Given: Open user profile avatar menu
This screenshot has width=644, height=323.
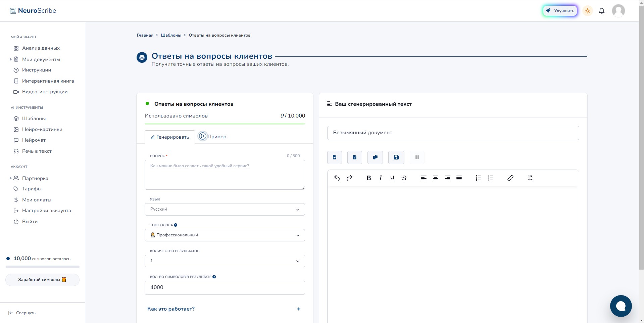Looking at the screenshot, I should [618, 11].
